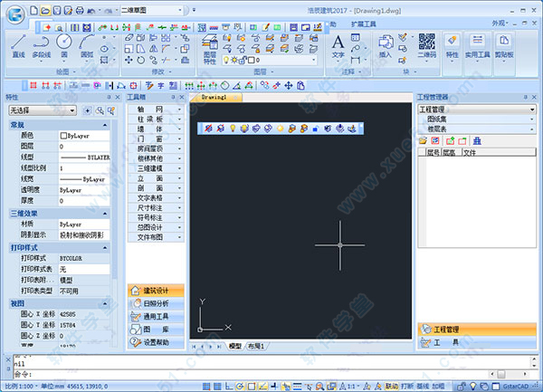
Task: Open the 图层特性 layer properties
Action: pyautogui.click(x=209, y=48)
